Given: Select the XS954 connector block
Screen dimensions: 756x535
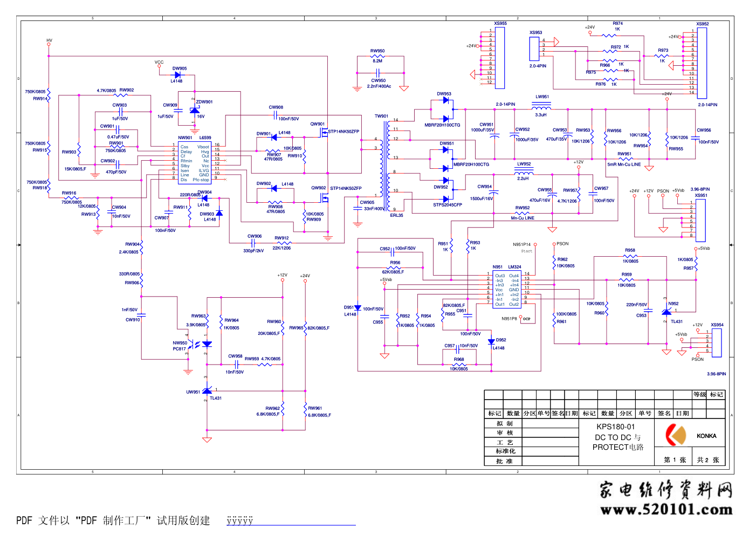Looking at the screenshot, I should [717, 343].
